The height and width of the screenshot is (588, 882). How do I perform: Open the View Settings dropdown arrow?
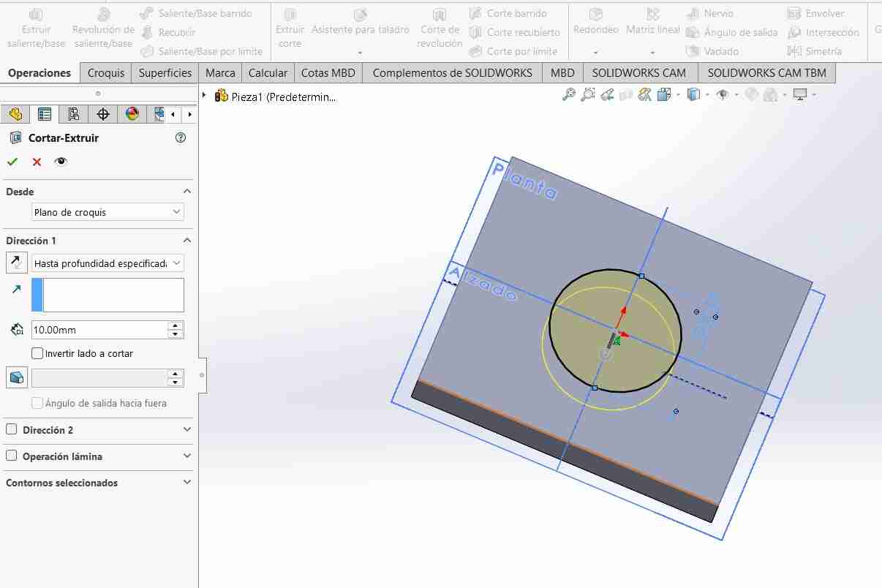pos(813,95)
